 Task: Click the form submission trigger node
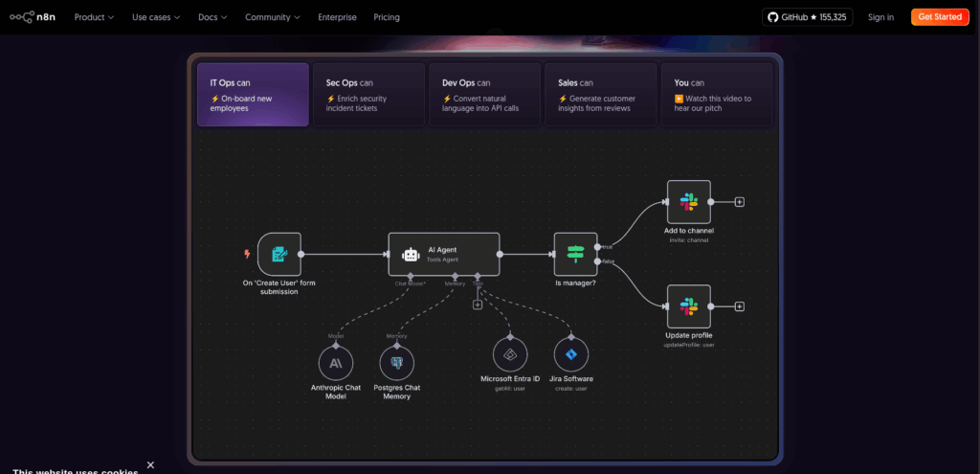pos(278,255)
